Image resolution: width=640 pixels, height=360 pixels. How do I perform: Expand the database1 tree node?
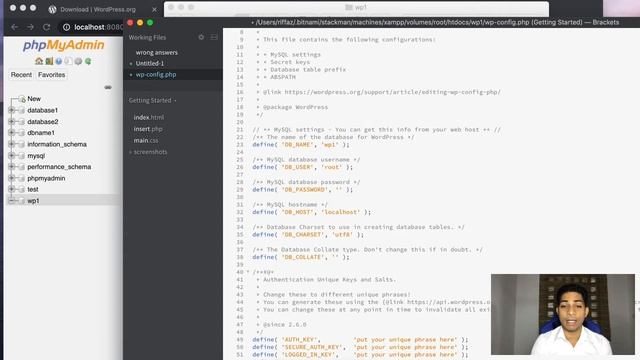[x=11, y=110]
